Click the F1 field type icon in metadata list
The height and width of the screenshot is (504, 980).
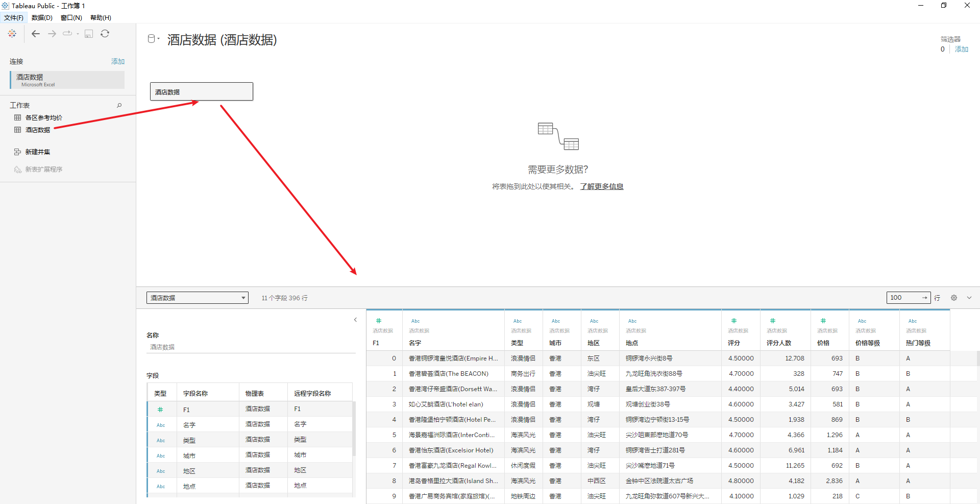click(x=160, y=410)
